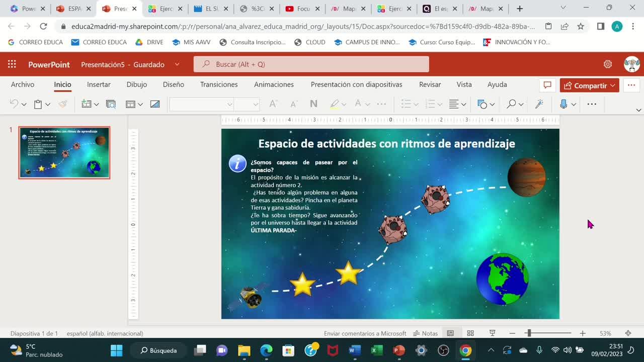The height and width of the screenshot is (362, 644).
Task: Switch to the Transiciones tab
Action: pos(219,84)
